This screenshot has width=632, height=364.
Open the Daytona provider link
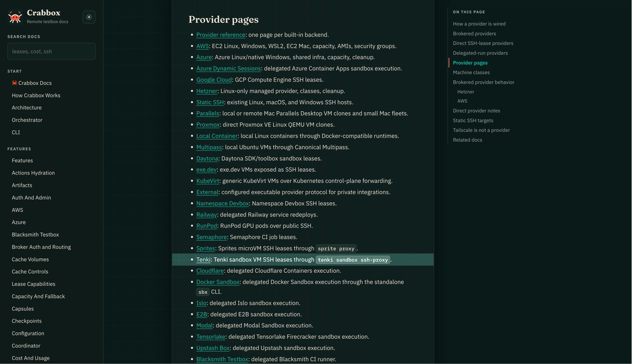tap(208, 158)
